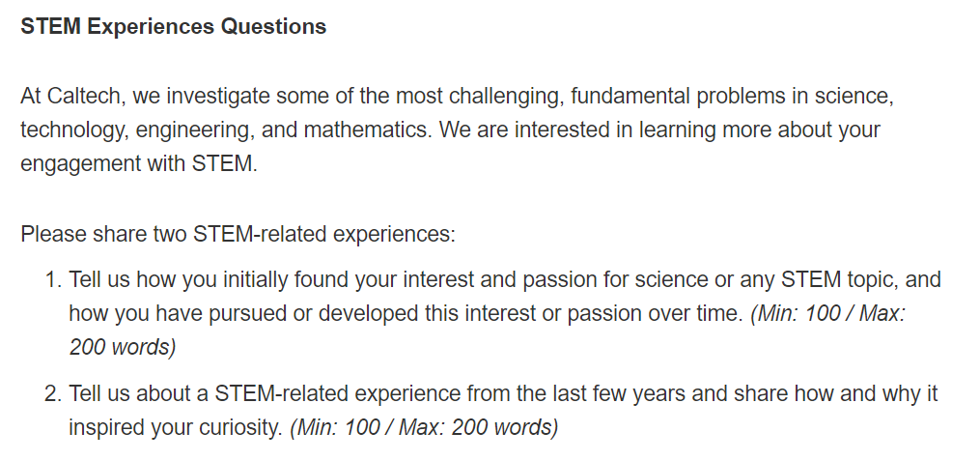This screenshot has height=461, width=980.
Task: Click the phrase "inspired your curiosity."
Action: tap(175, 427)
